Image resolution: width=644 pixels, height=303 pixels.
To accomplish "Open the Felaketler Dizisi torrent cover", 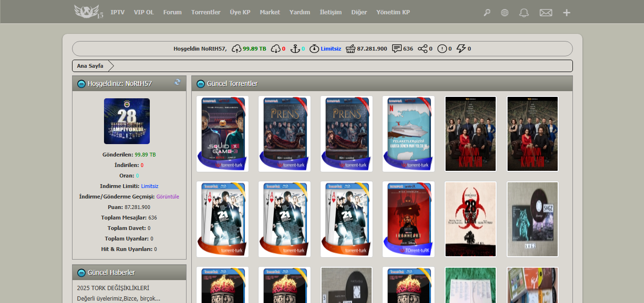I will pyautogui.click(x=409, y=134).
